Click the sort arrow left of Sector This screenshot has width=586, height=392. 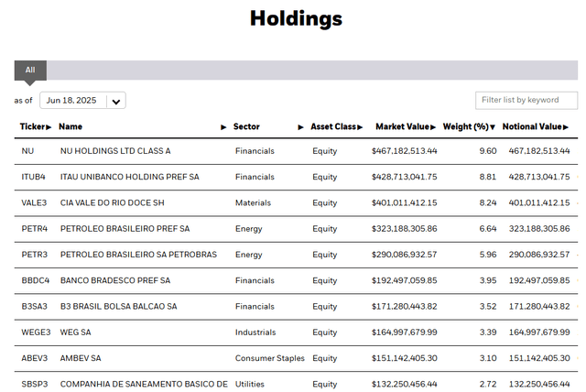point(223,127)
